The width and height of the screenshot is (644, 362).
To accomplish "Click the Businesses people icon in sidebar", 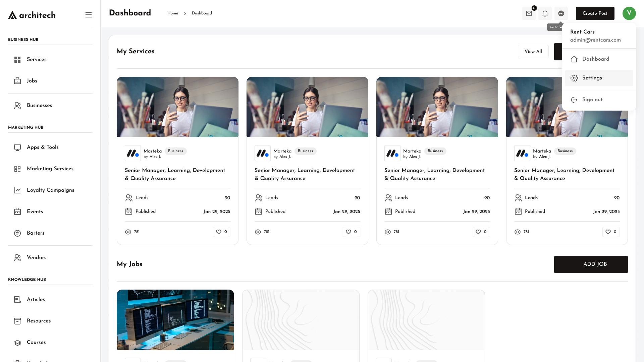I will (x=17, y=106).
